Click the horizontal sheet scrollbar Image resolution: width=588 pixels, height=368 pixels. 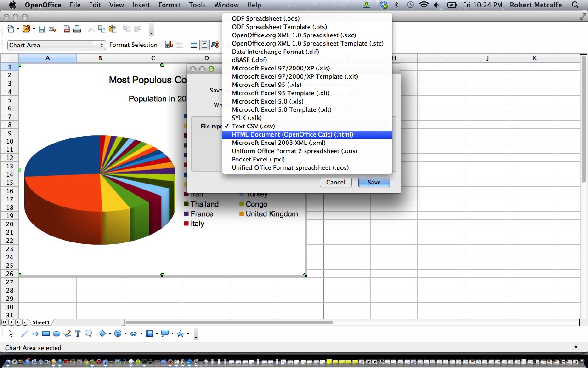tap(229, 322)
